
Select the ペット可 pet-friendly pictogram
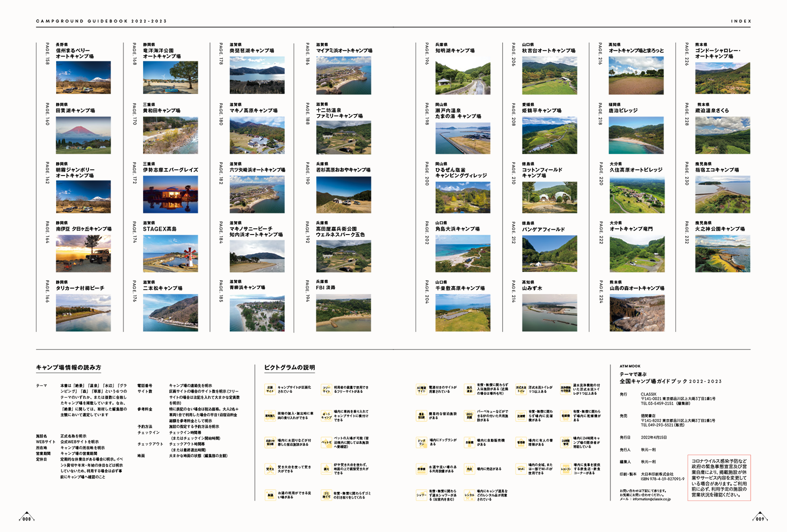(326, 443)
